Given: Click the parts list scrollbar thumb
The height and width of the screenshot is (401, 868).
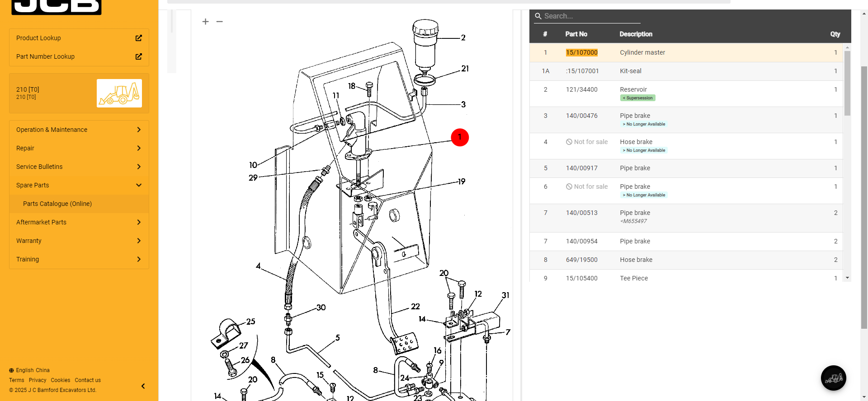Looking at the screenshot, I should coord(847,84).
